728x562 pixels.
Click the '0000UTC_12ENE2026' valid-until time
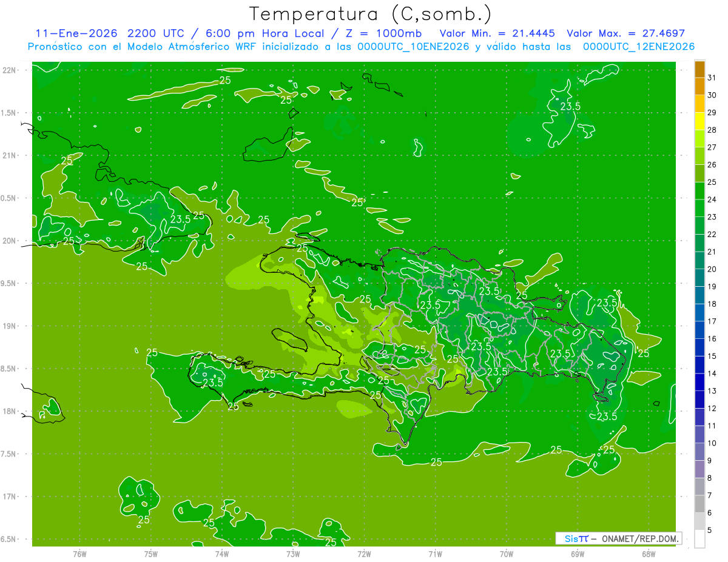pyautogui.click(x=639, y=47)
